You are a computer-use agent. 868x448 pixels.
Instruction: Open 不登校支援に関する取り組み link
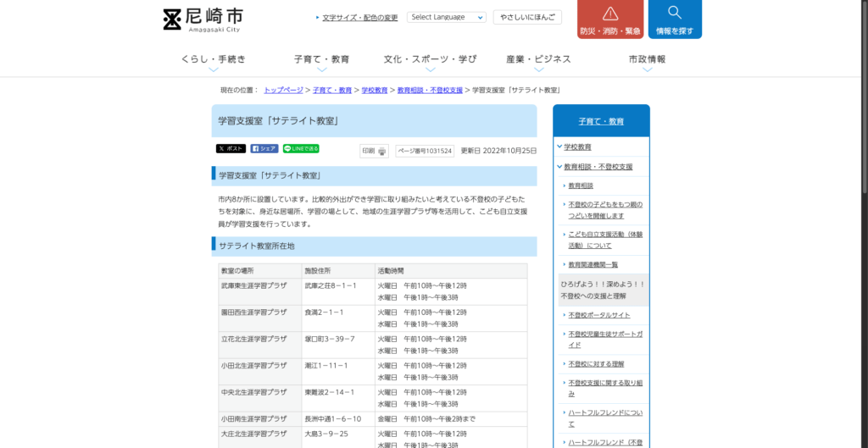coord(605,388)
